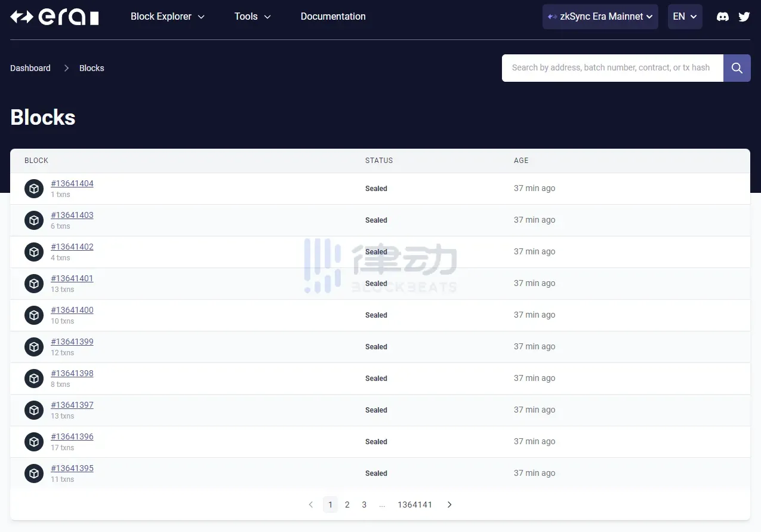Jump to last page 1364141
Viewport: 761px width, 532px height.
click(415, 505)
